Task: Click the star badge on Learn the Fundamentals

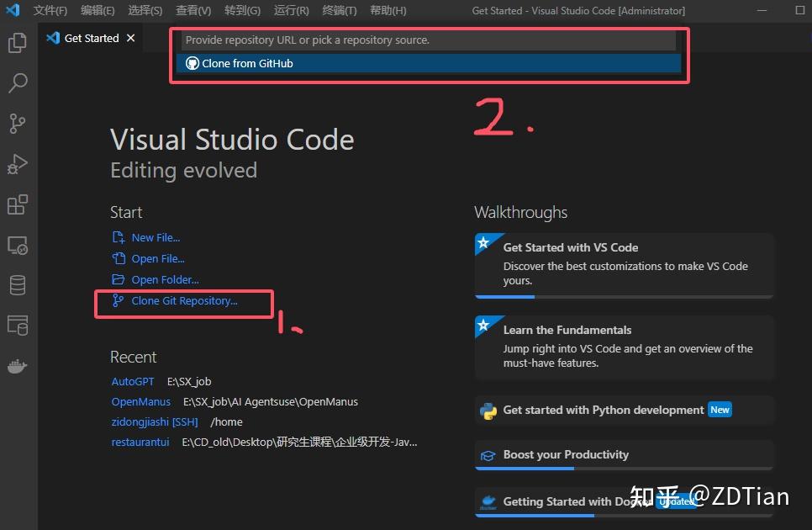Action: click(x=483, y=325)
